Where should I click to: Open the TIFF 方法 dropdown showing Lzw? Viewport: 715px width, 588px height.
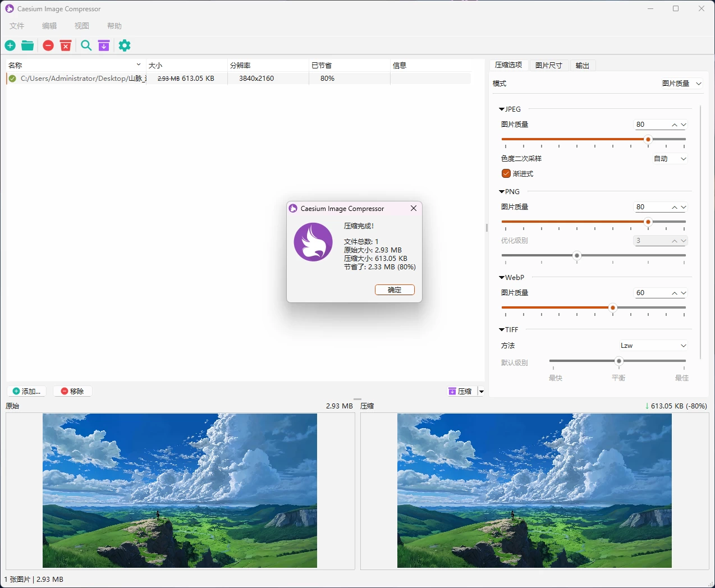tap(653, 345)
